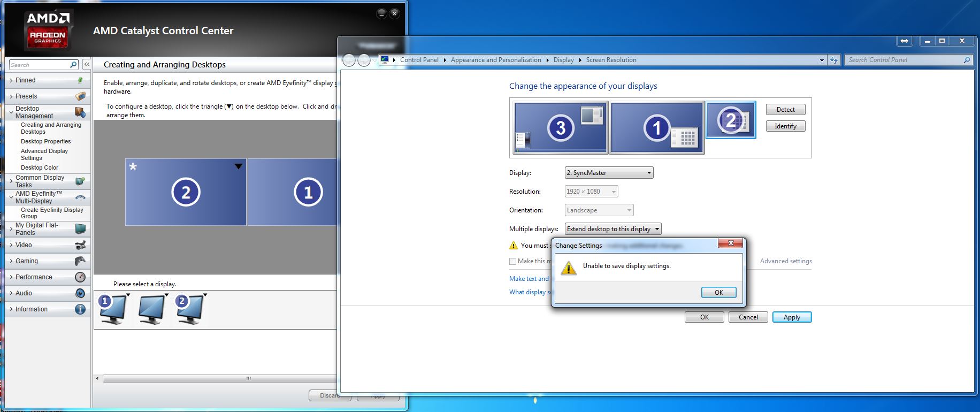980x412 pixels.
Task: Open Desktop Color in sidebar
Action: tap(40, 167)
